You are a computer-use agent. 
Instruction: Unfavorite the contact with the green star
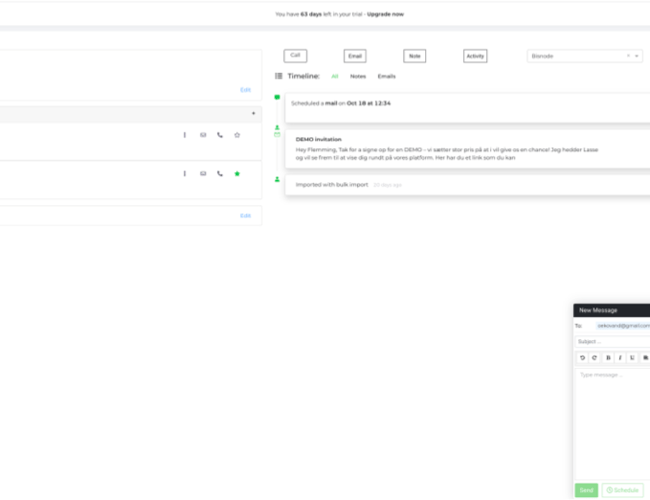(x=237, y=173)
